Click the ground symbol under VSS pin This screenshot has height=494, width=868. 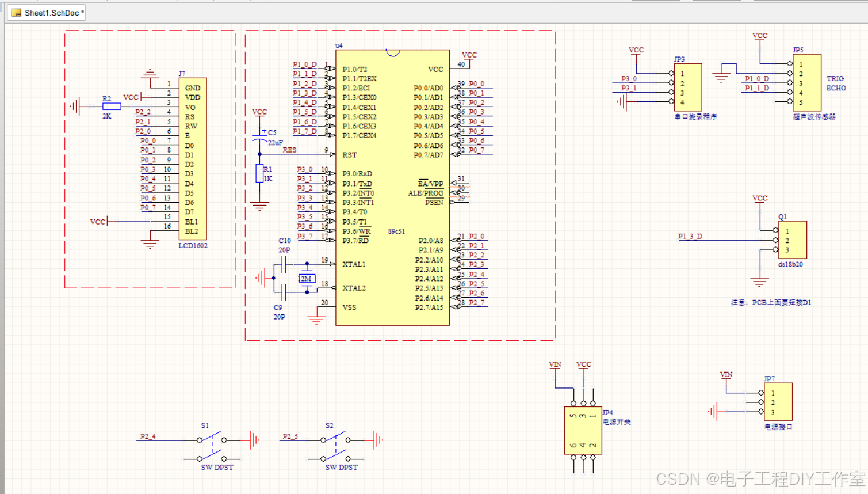point(316,320)
